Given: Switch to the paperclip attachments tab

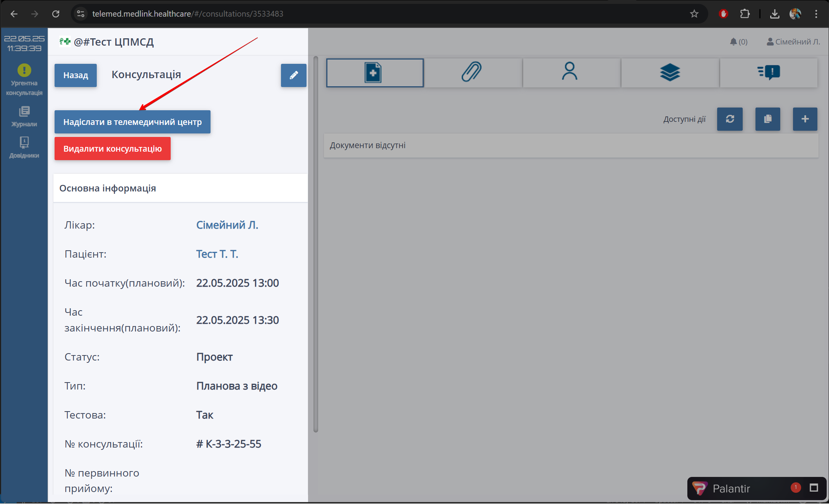Looking at the screenshot, I should pos(473,73).
